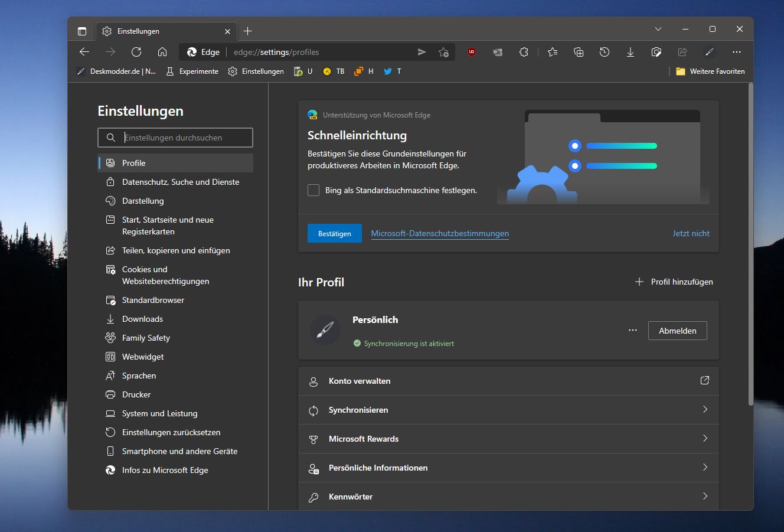Dismiss setup with Jetzt nicht
Viewport: 784px width, 532px height.
click(x=691, y=233)
